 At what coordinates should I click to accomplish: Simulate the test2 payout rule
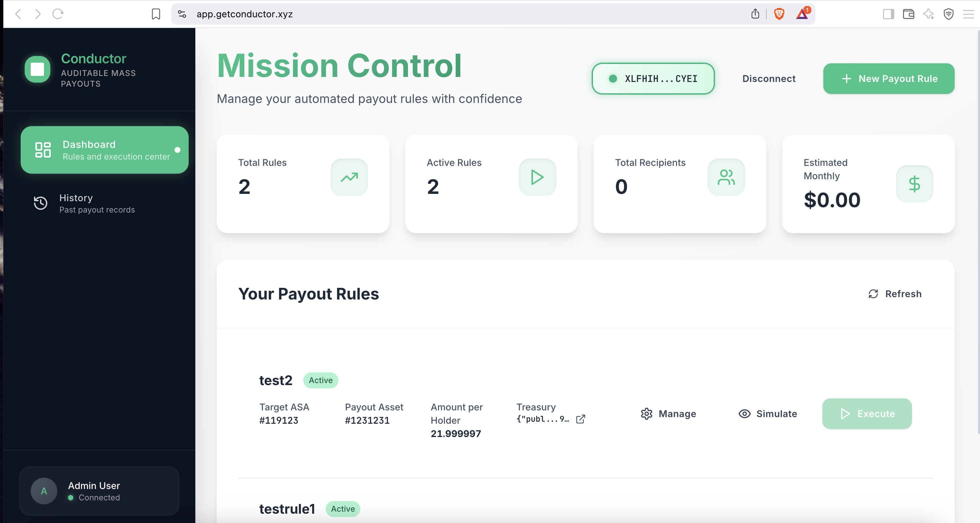click(767, 413)
